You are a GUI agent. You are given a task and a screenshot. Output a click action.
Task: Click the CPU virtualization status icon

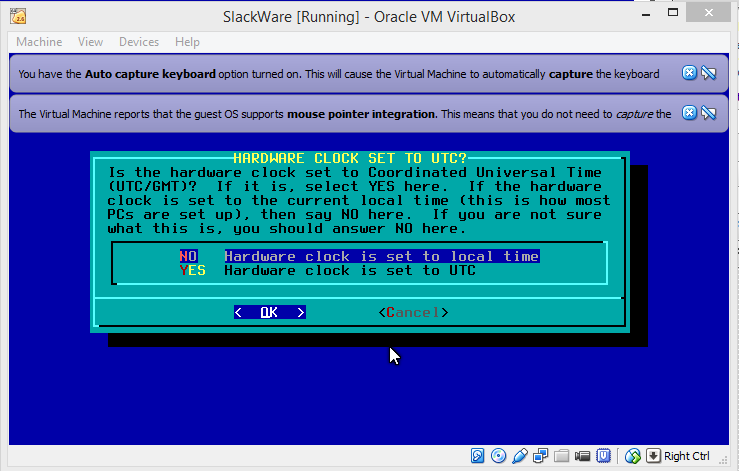click(603, 455)
